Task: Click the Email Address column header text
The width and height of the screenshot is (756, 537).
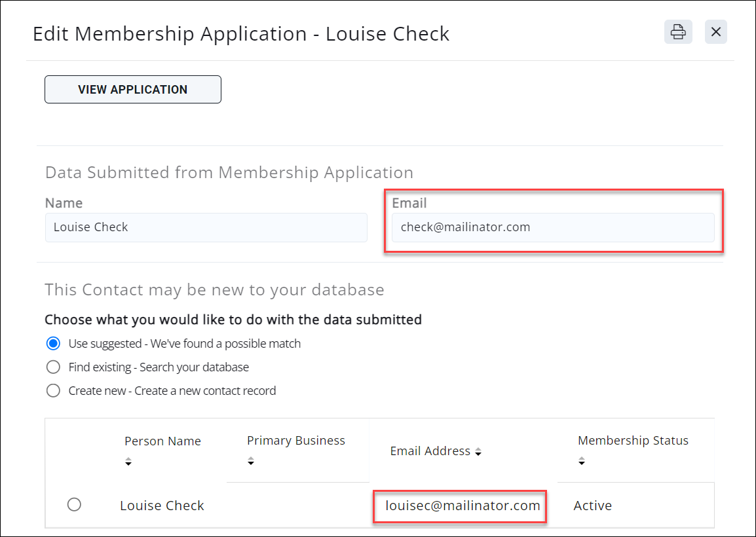Action: tap(430, 451)
